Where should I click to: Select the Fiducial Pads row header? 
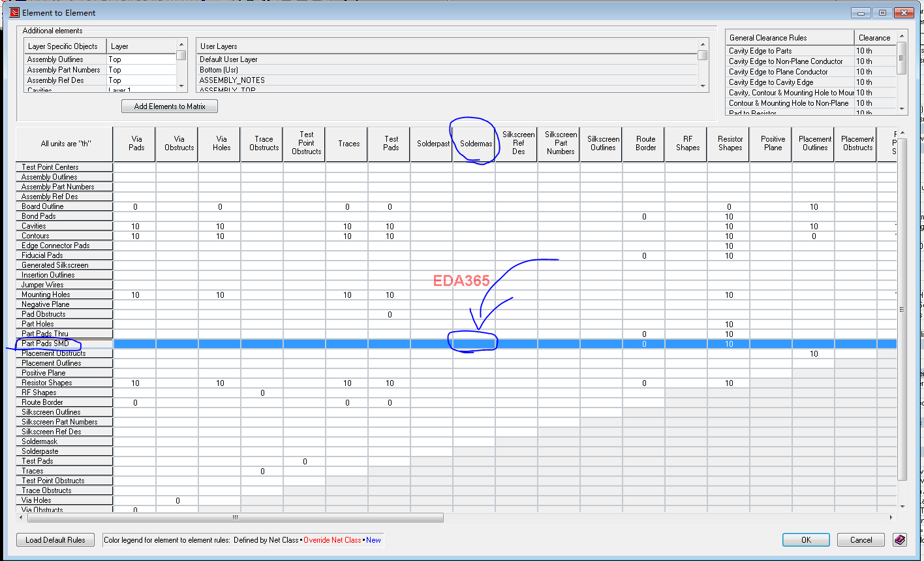(65, 255)
